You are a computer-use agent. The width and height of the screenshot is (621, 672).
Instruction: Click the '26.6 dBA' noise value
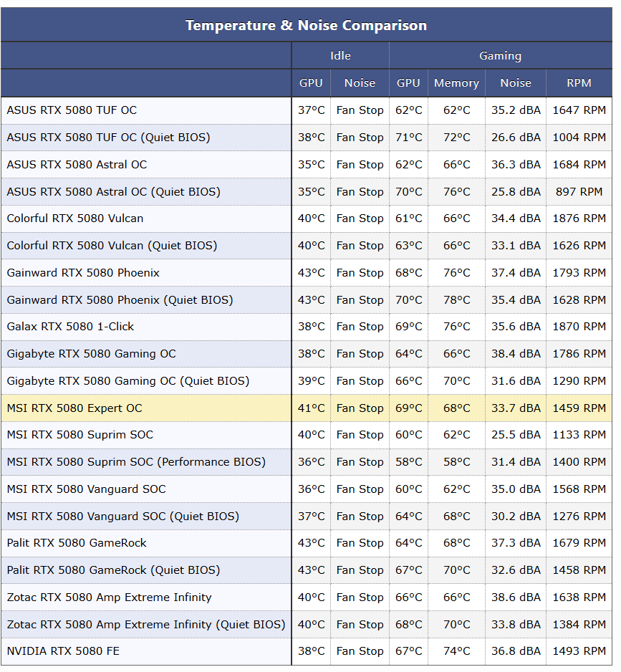tap(516, 138)
